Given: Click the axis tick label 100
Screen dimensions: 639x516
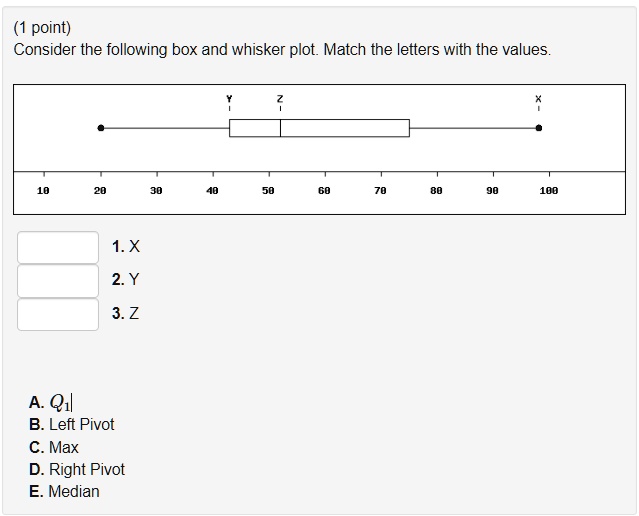Looking at the screenshot, I should [549, 190].
